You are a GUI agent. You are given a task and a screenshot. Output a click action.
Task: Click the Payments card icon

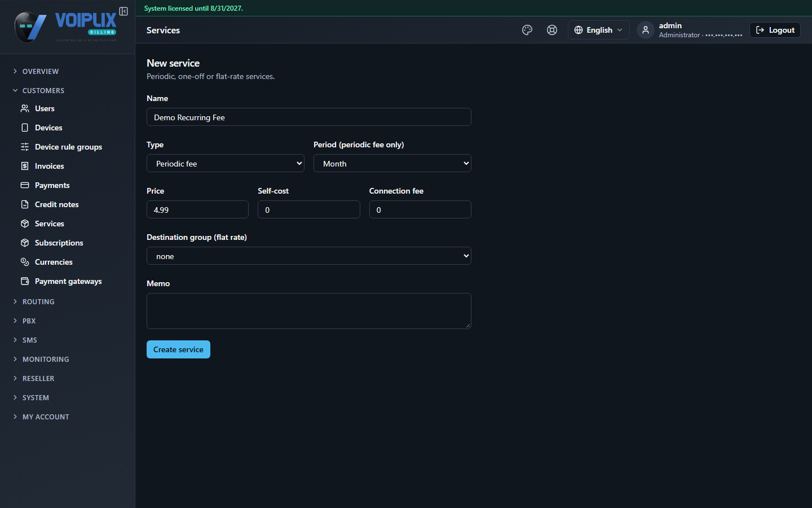[x=25, y=185]
